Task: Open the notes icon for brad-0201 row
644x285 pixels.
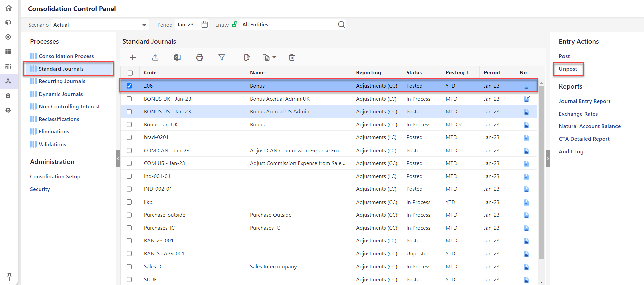Action: click(x=526, y=137)
